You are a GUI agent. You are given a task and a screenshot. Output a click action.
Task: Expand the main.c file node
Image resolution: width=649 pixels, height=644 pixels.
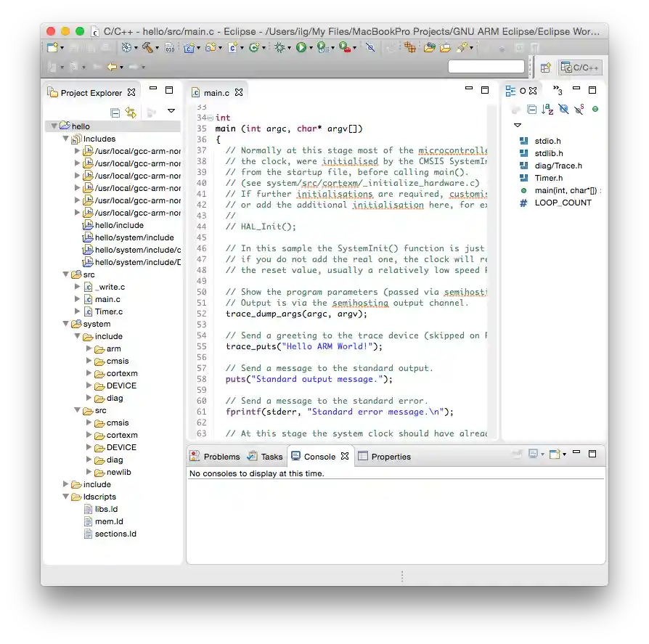(x=78, y=299)
